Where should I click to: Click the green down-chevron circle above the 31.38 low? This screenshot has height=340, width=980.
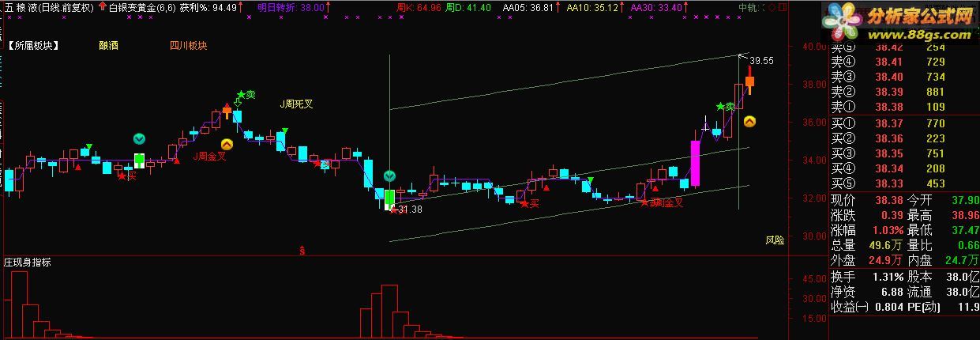pos(389,176)
